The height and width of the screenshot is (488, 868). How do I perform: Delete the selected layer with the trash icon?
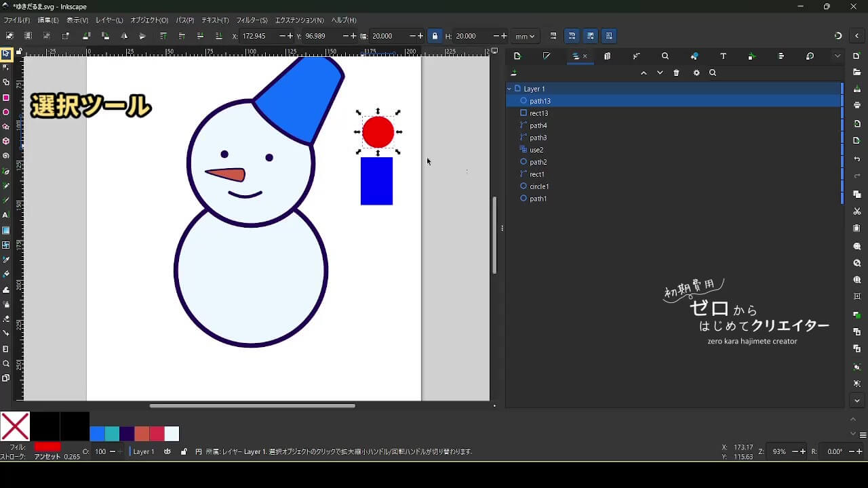pyautogui.click(x=676, y=73)
